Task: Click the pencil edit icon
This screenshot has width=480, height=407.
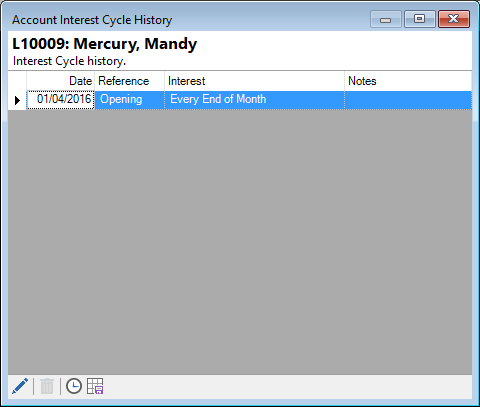Action: pyautogui.click(x=20, y=386)
